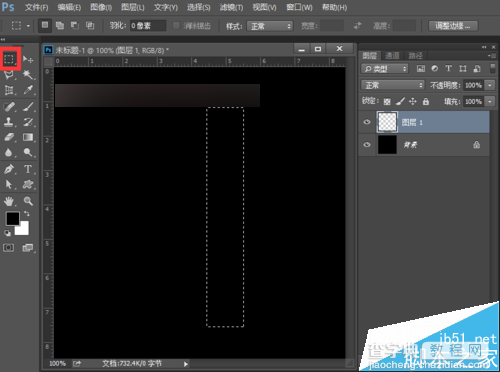500x372 pixels.
Task: Filter layers by shape layers icon
Action: (463, 69)
